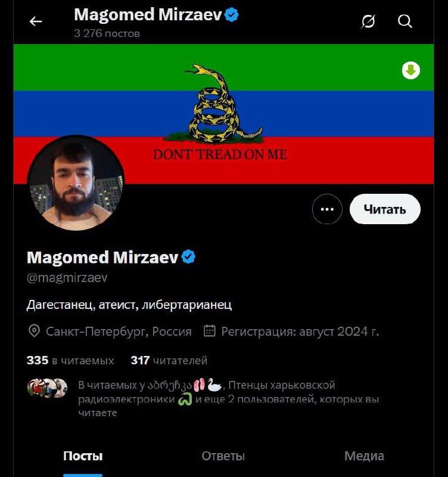Screen dimensions: 448x477
Task: Open the Dont Tread On Me banner image
Action: (223, 114)
